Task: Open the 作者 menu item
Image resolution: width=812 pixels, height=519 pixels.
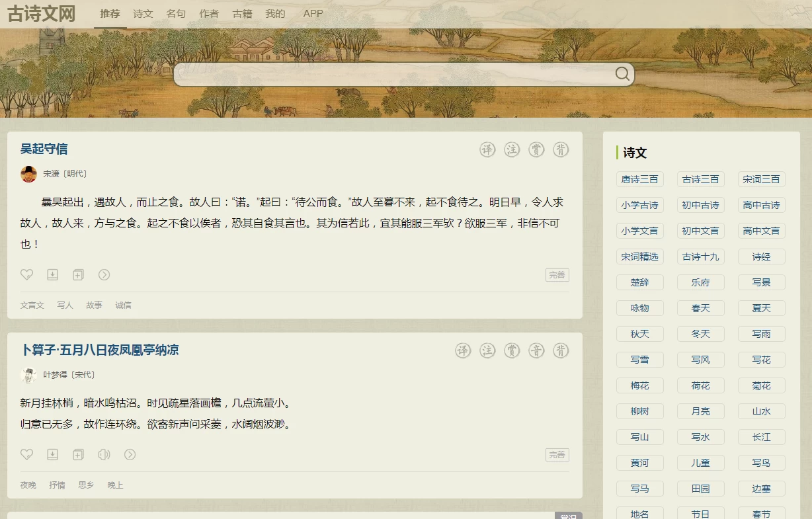Action: click(209, 13)
